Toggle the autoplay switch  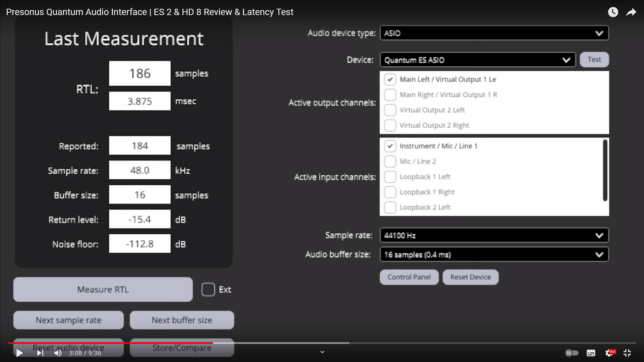572,353
